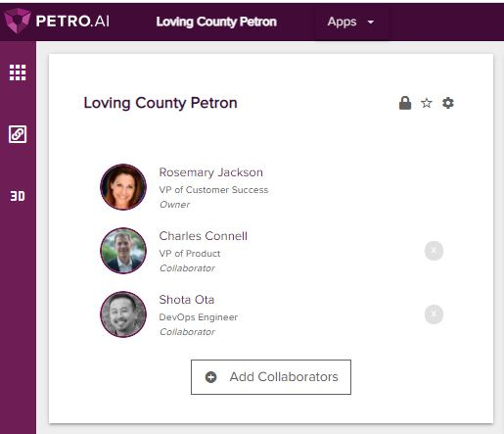Screen dimensions: 504x434
Task: Remove Charles Connell as a collaborator
Action: [434, 251]
